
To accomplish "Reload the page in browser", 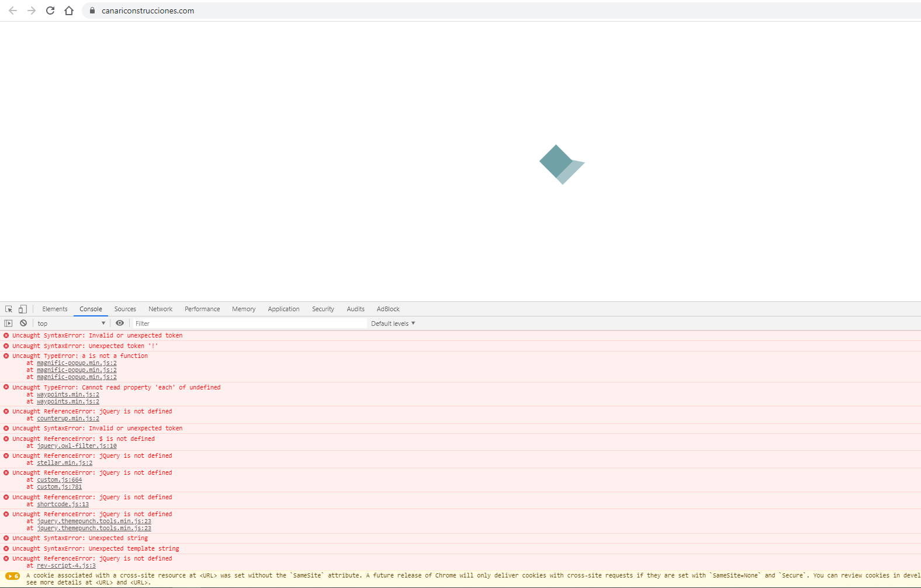I will (x=50, y=11).
